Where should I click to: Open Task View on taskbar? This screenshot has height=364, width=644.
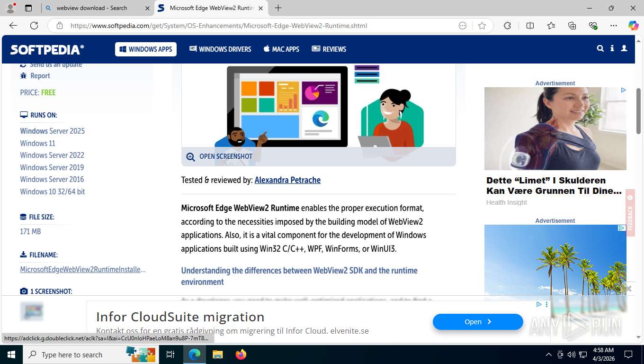point(170,355)
